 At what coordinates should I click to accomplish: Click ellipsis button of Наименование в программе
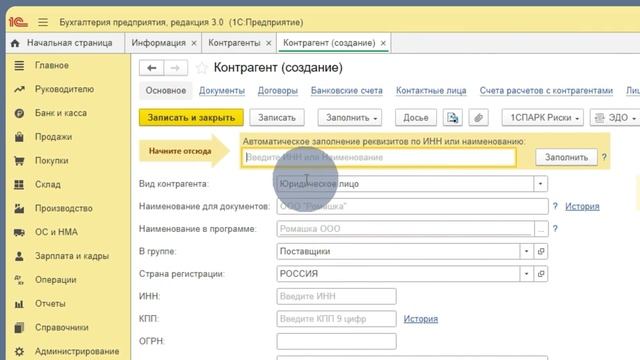click(x=541, y=229)
